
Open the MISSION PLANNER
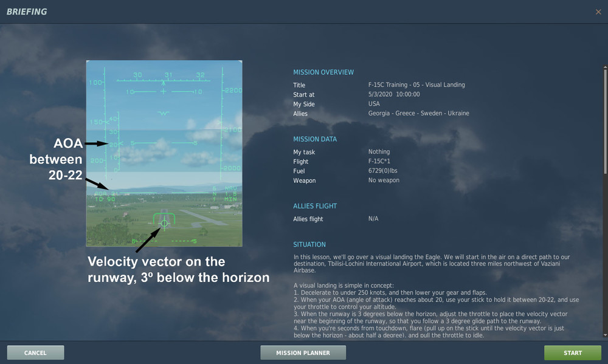[303, 352]
